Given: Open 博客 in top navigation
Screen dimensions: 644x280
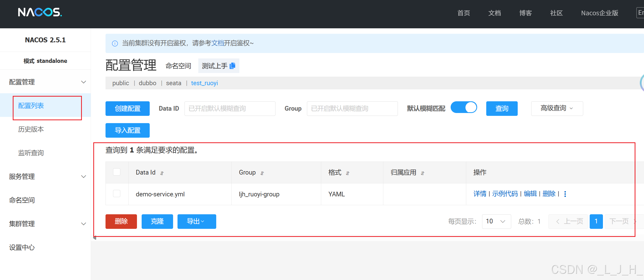Looking at the screenshot, I should point(525,13).
